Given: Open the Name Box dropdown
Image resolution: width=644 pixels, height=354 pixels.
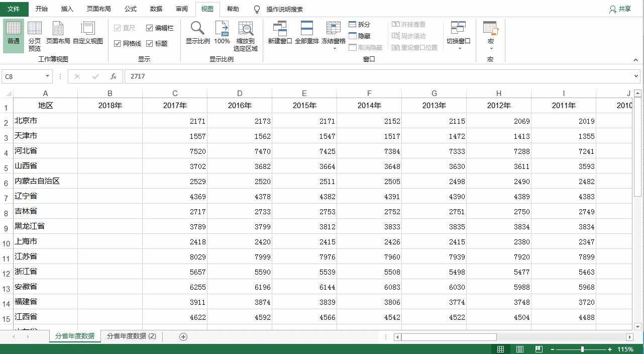Looking at the screenshot, I should (x=48, y=76).
